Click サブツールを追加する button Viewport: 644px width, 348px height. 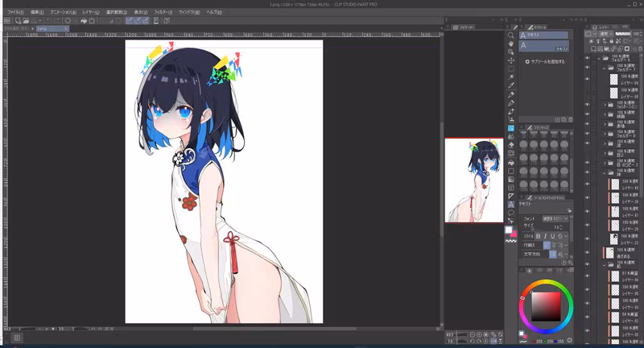(546, 61)
